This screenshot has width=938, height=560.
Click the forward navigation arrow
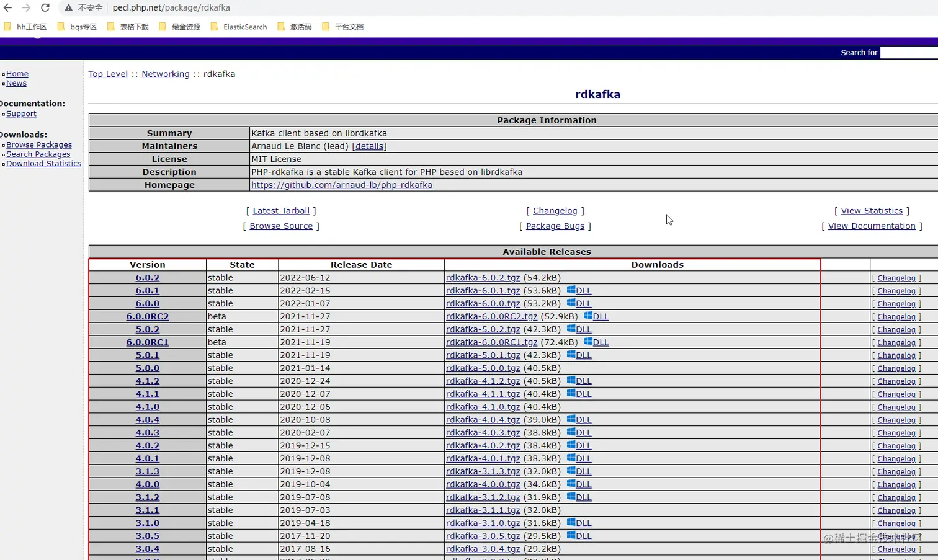click(25, 7)
